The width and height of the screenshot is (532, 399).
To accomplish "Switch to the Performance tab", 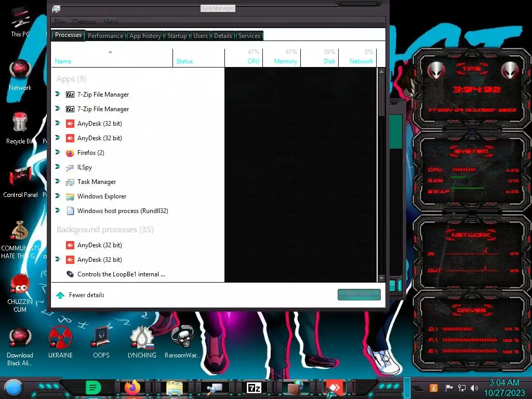I will tap(105, 36).
